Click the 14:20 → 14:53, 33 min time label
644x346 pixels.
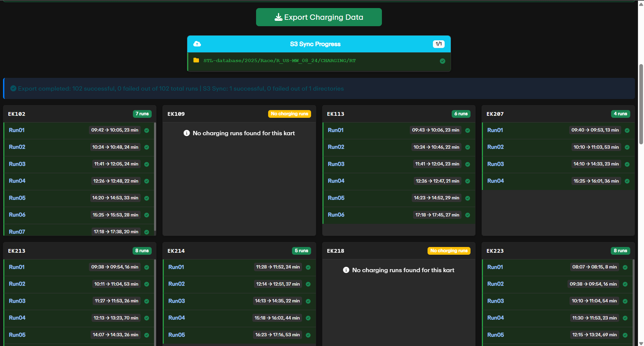pos(115,198)
